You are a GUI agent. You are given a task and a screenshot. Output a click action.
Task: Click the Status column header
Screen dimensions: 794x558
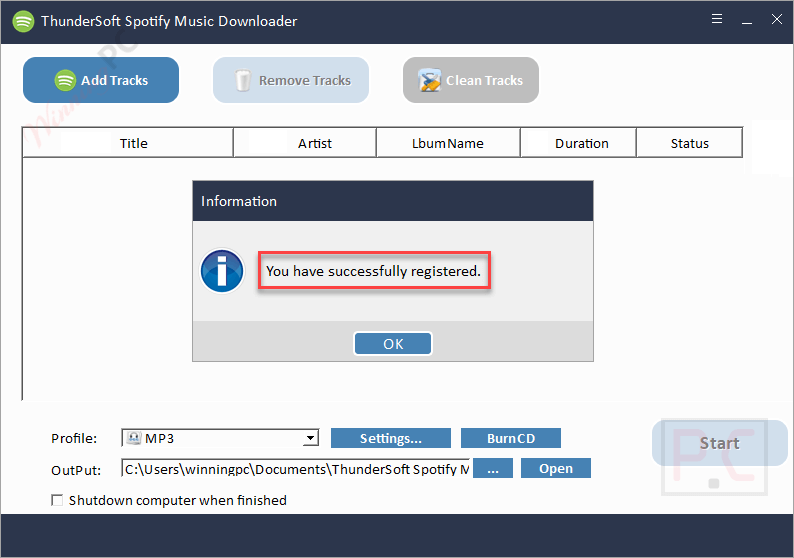coord(689,143)
